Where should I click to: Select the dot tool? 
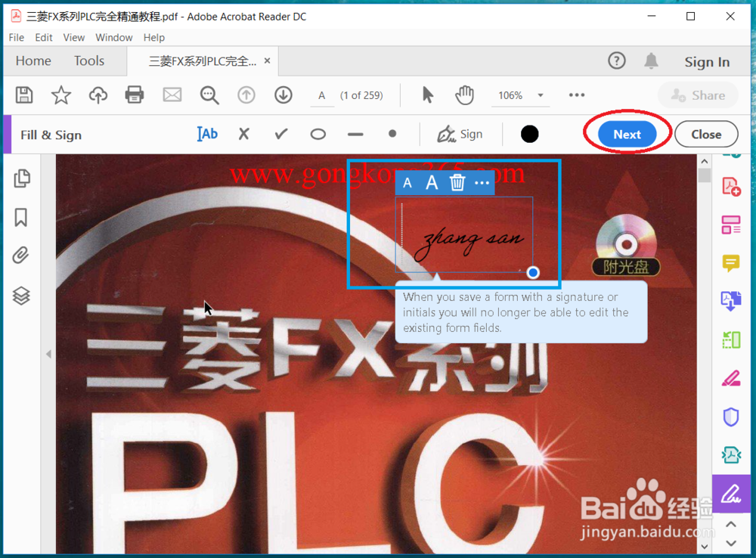click(392, 134)
